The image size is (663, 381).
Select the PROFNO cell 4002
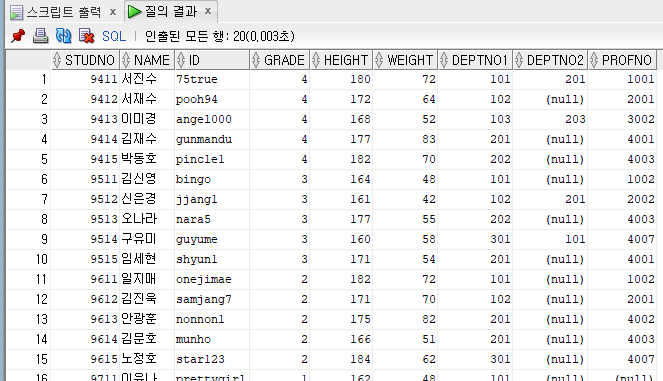pyautogui.click(x=622, y=319)
